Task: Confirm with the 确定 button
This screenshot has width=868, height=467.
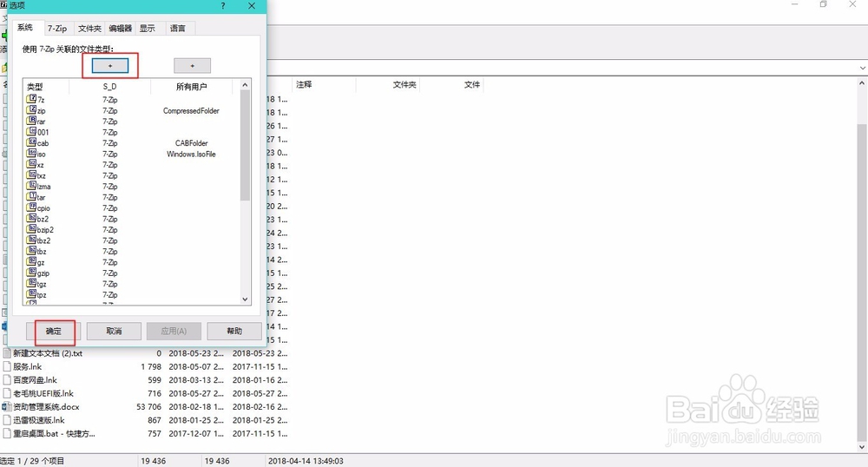Action: pyautogui.click(x=53, y=331)
